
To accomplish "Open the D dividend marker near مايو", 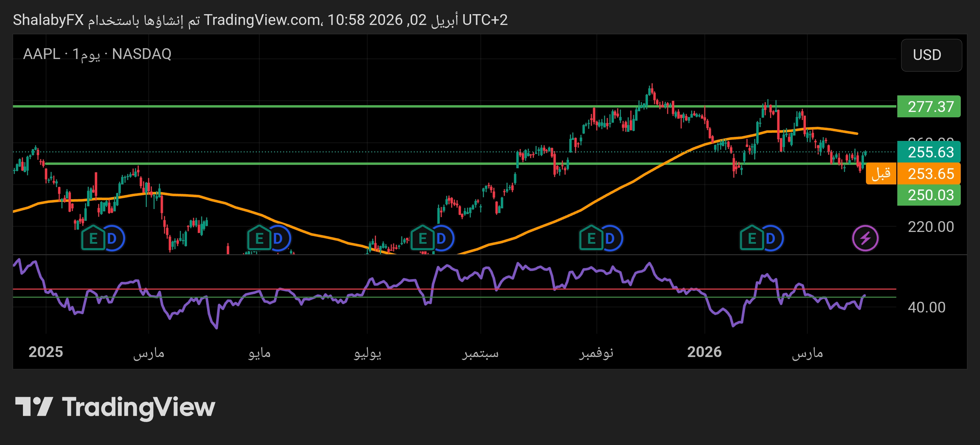I will tap(279, 238).
